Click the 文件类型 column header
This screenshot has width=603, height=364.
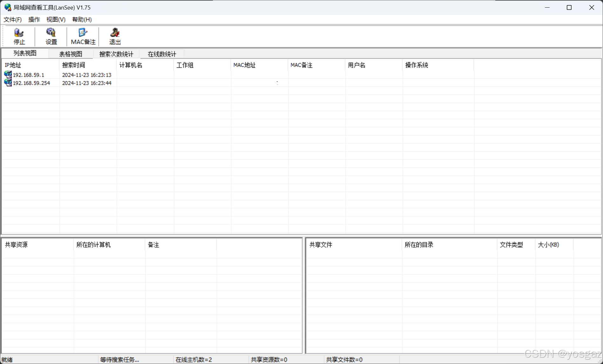[516, 245]
